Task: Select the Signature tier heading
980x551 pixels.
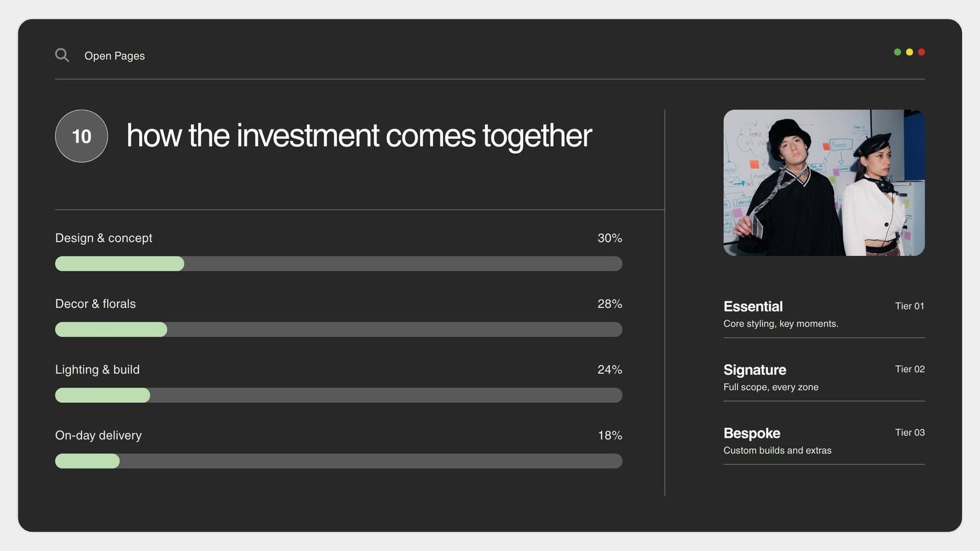Action: tap(755, 370)
